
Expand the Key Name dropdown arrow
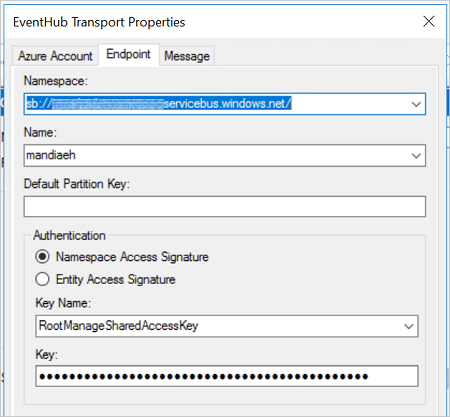(409, 326)
